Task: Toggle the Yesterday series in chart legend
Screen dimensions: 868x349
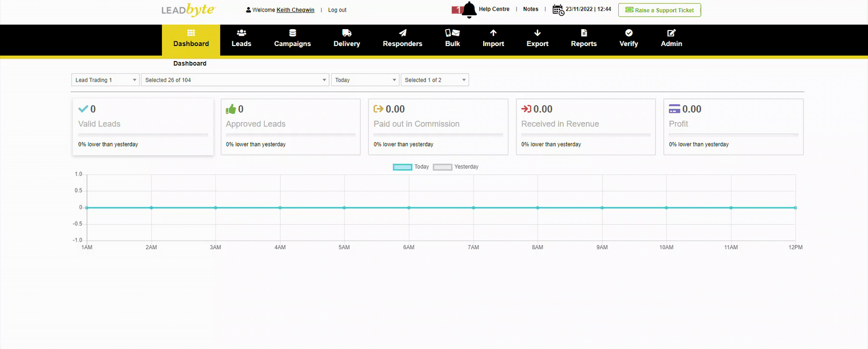Action: coord(456,167)
